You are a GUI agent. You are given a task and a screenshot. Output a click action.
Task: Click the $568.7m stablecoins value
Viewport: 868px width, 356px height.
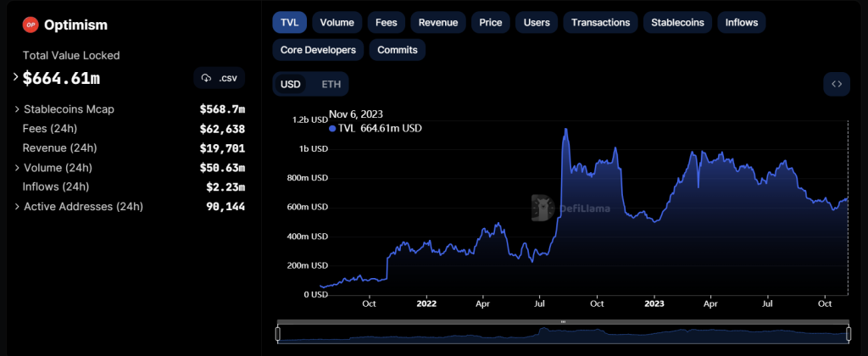click(223, 109)
